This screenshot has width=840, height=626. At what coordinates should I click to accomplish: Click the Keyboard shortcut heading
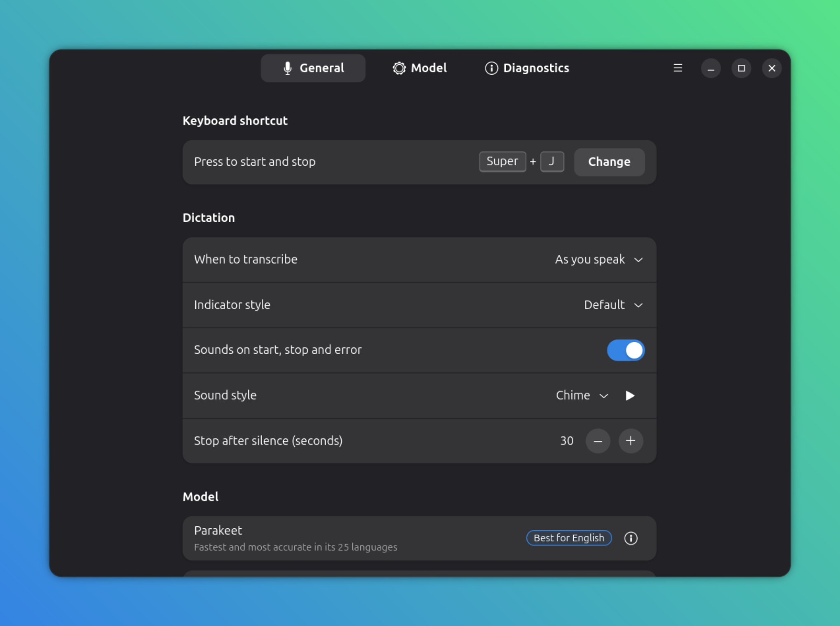click(235, 121)
